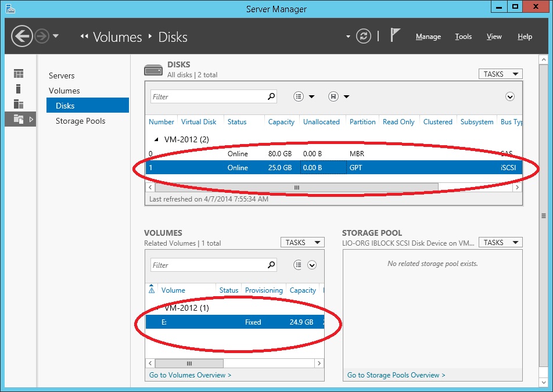
Task: Click the back navigation arrow
Action: (22, 37)
